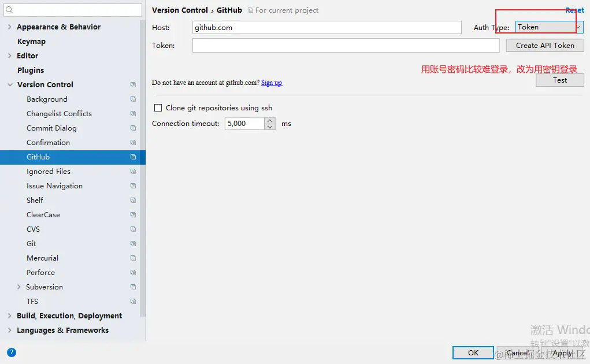This screenshot has width=590, height=364.
Task: Click the Apply button
Action: click(562, 352)
